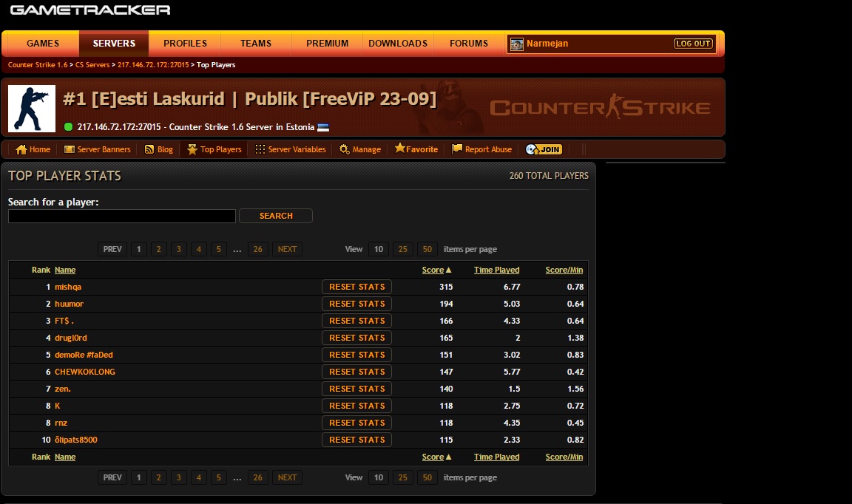Sort by Time Played in bottom footer
This screenshot has height=504, width=852.
coord(497,457)
